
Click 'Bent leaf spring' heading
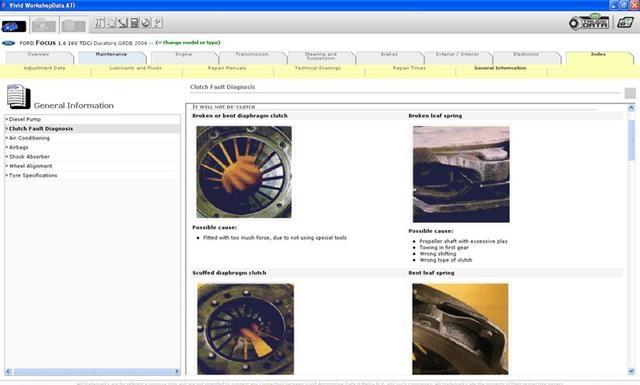(431, 273)
